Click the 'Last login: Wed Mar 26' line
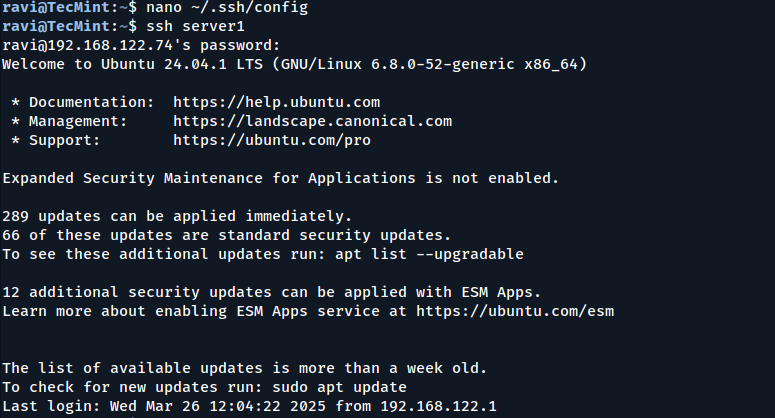 [x=249, y=407]
